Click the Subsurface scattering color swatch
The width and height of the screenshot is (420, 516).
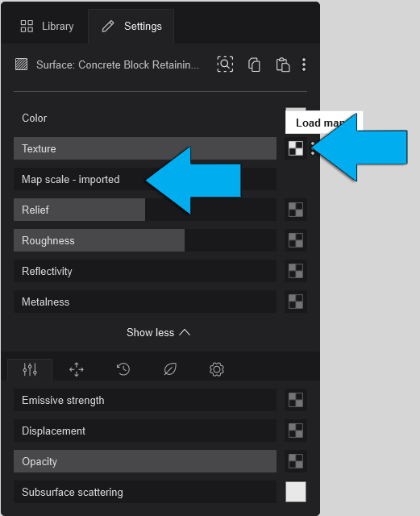(296, 492)
